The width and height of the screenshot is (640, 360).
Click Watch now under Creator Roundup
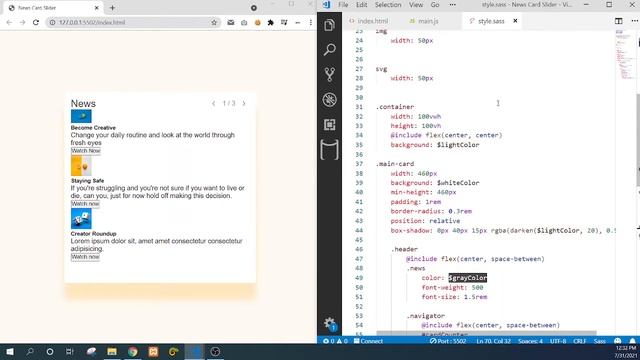coord(85,257)
